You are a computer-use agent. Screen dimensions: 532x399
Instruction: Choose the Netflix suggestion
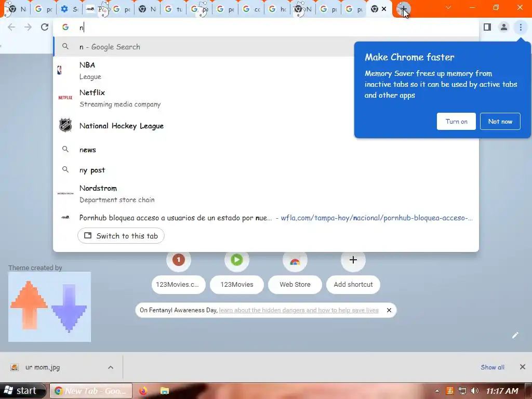tap(204, 98)
